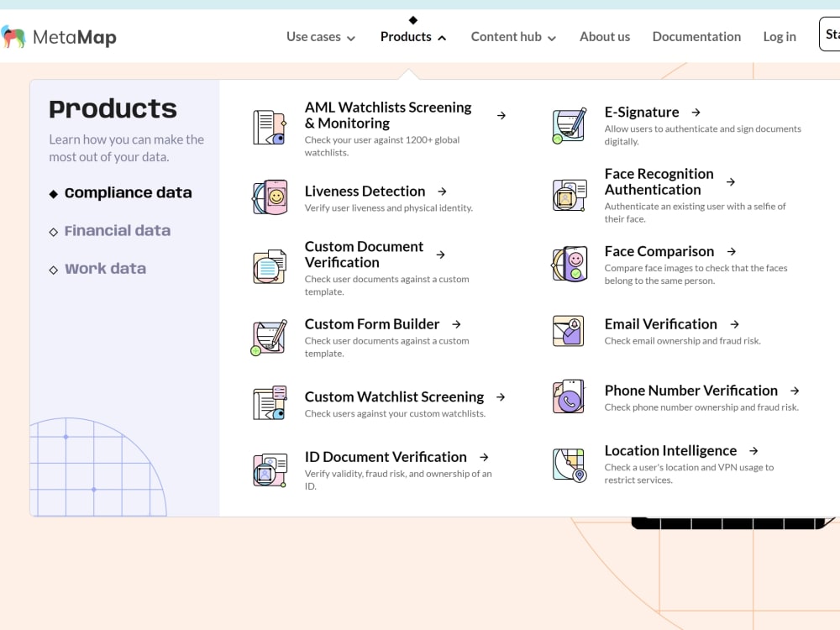Click arrow beside Phone Number Verification
The width and height of the screenshot is (840, 630).
pyautogui.click(x=795, y=391)
